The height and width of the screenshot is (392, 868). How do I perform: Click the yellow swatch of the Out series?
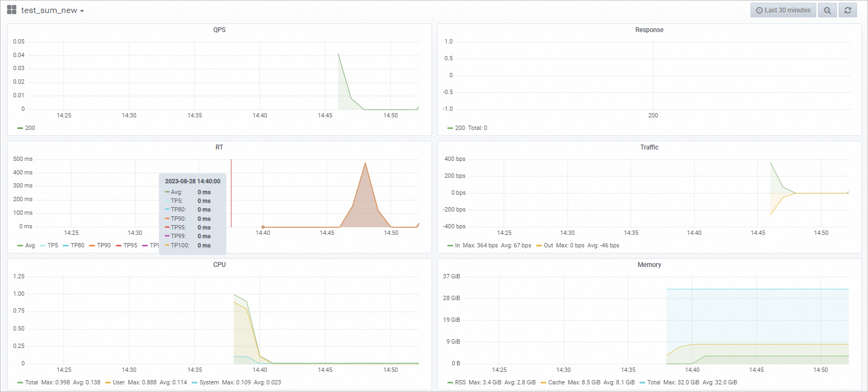tap(539, 246)
